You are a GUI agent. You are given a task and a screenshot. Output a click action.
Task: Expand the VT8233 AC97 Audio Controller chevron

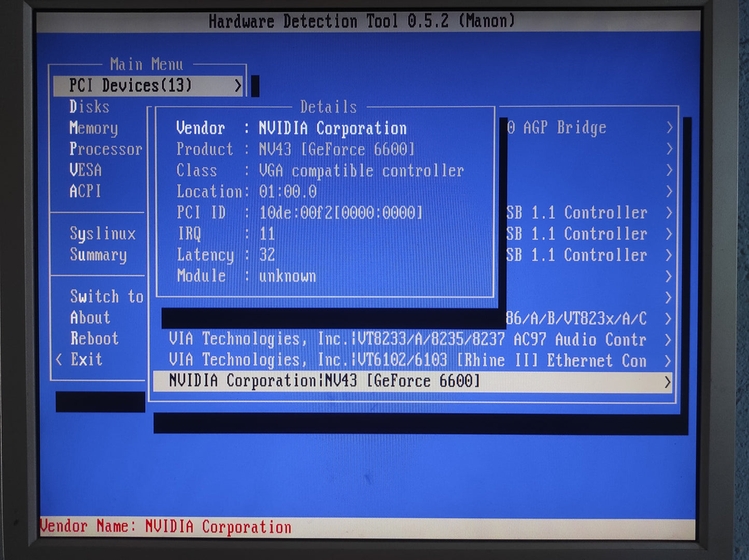click(668, 340)
